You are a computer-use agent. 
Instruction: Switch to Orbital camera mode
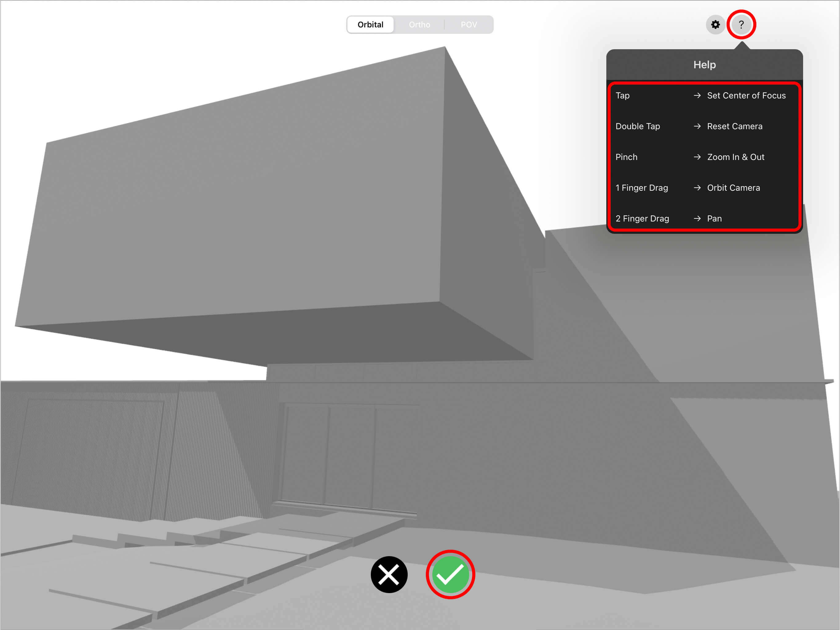click(370, 25)
